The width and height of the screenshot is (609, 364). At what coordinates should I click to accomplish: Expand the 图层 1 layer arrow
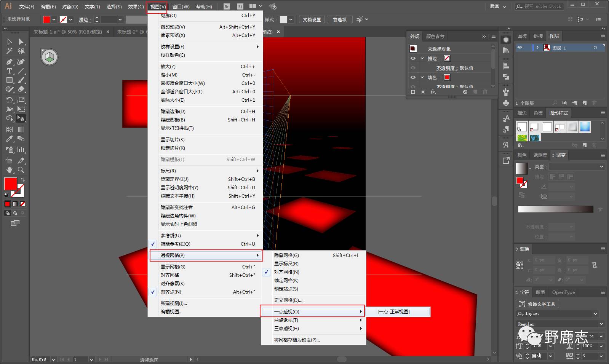(x=537, y=48)
